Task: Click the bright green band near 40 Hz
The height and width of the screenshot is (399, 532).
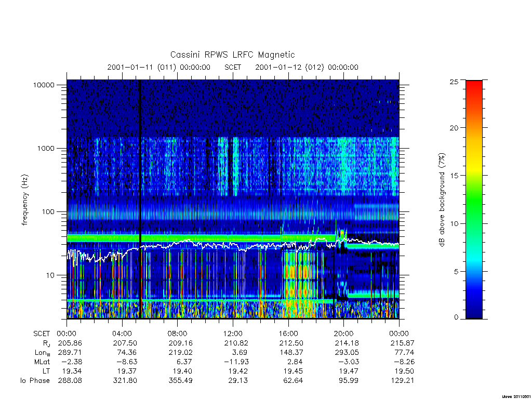Action: (x=200, y=238)
